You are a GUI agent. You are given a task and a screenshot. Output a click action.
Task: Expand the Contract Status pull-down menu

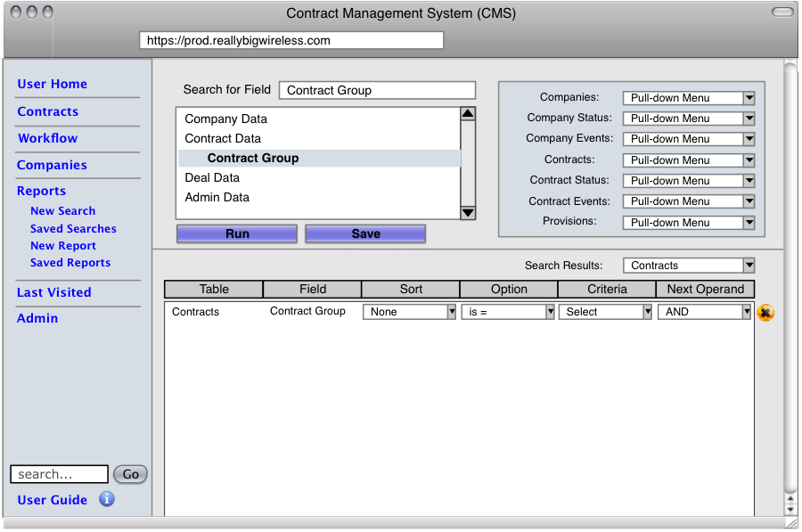click(x=688, y=181)
